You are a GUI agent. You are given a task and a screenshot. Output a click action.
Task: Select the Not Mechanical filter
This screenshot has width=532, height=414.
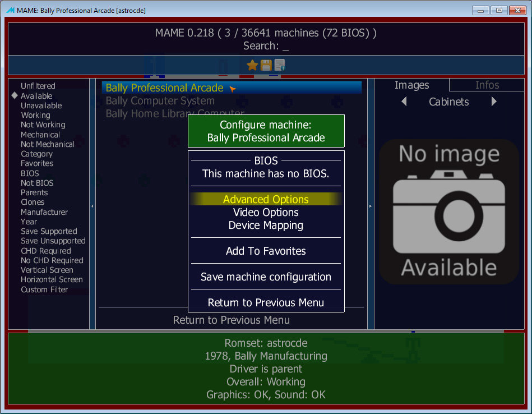pyautogui.click(x=48, y=144)
